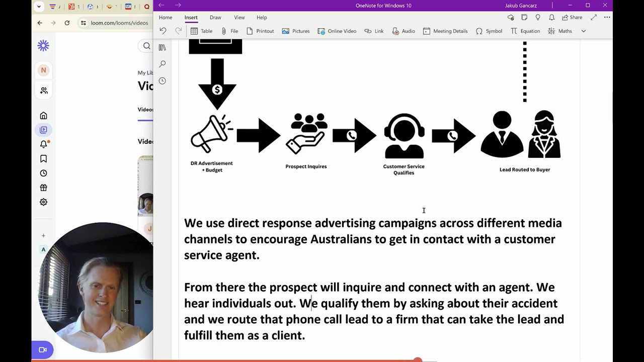Screen dimensions: 644x362
Task: Open the Loom history clock icon
Action: [43, 173]
